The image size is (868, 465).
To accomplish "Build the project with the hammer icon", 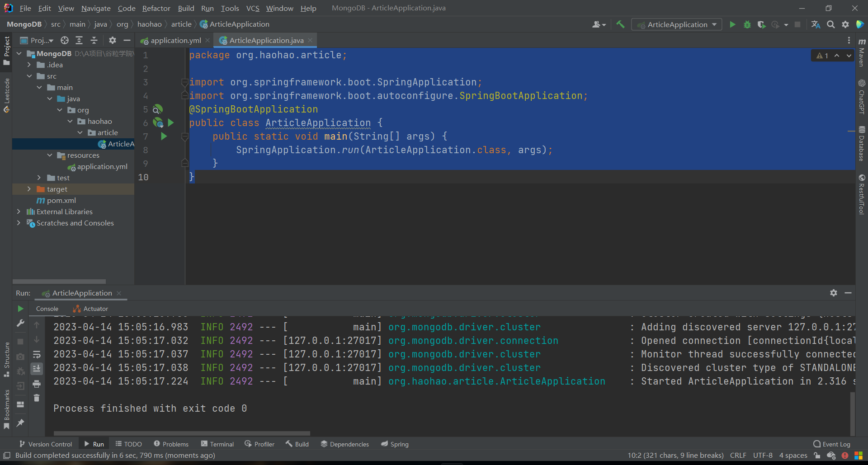I will pos(620,24).
